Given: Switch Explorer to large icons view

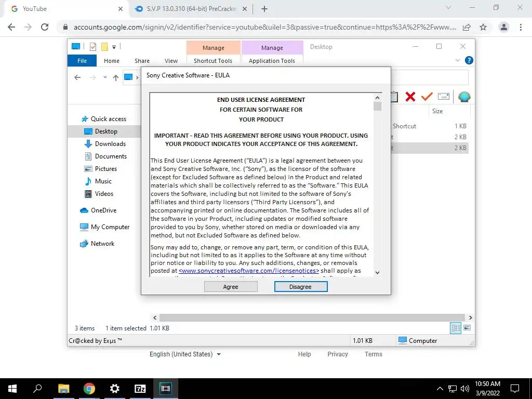Looking at the screenshot, I should (467, 328).
